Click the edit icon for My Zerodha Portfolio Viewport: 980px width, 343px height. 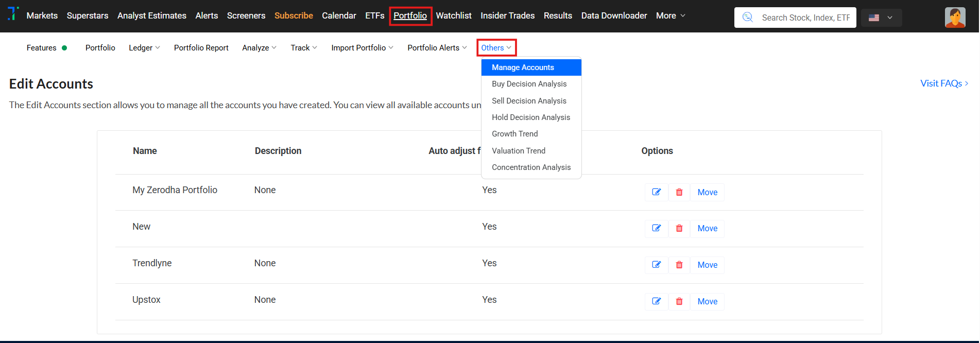click(x=656, y=192)
